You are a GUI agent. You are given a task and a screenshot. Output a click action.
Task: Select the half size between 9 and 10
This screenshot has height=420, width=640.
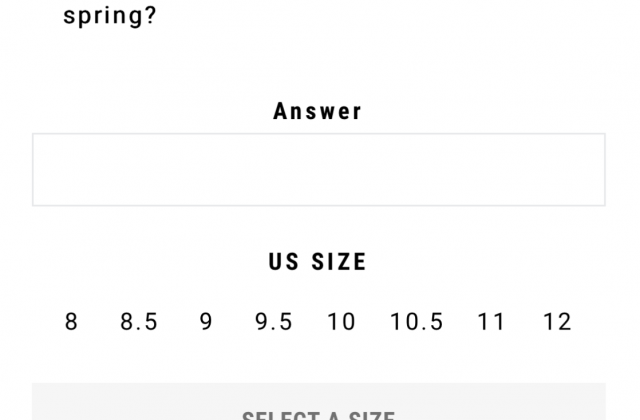point(273,322)
